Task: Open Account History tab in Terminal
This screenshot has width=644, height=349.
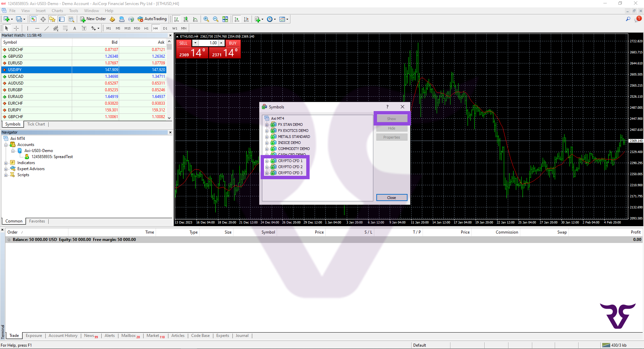Action: [x=63, y=336]
